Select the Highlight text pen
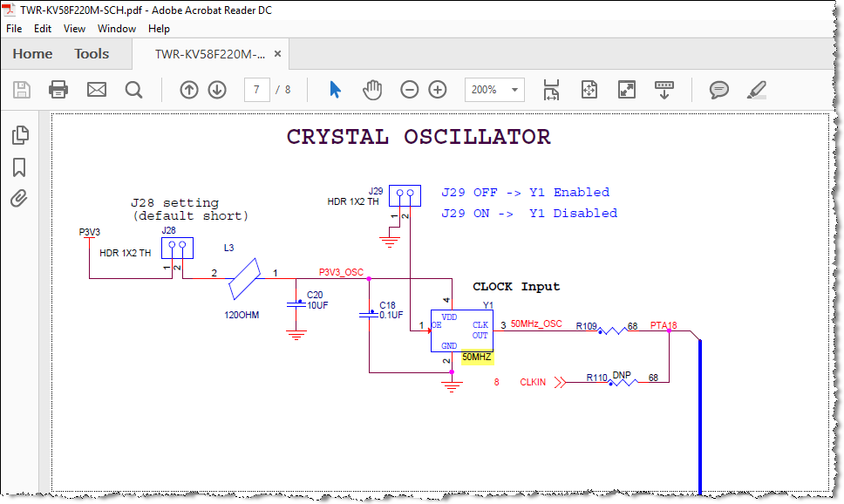The width and height of the screenshot is (844, 504). (x=756, y=90)
